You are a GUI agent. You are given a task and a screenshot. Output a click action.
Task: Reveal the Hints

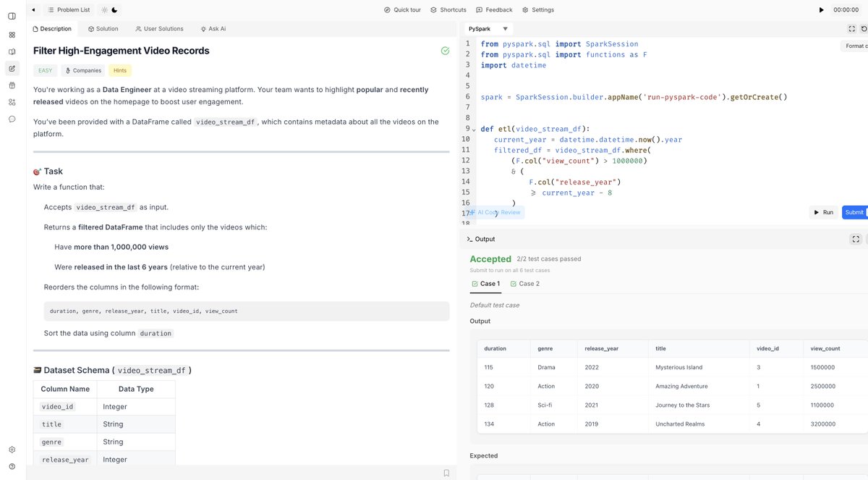[120, 70]
